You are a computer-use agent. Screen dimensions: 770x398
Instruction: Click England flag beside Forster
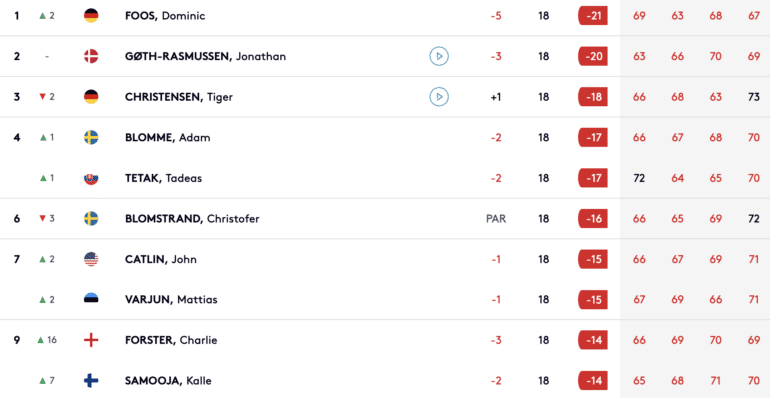(x=91, y=340)
